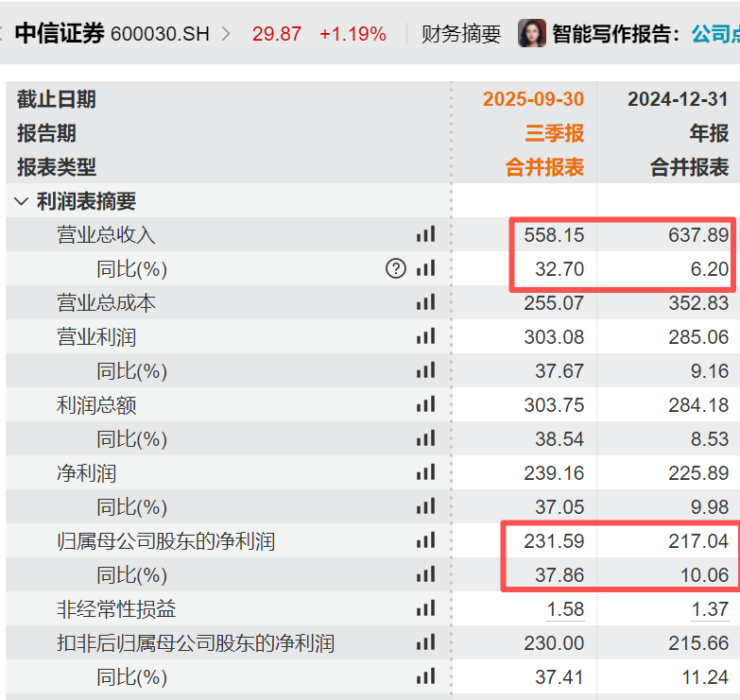Select the 2025-09-30 column header

click(533, 99)
